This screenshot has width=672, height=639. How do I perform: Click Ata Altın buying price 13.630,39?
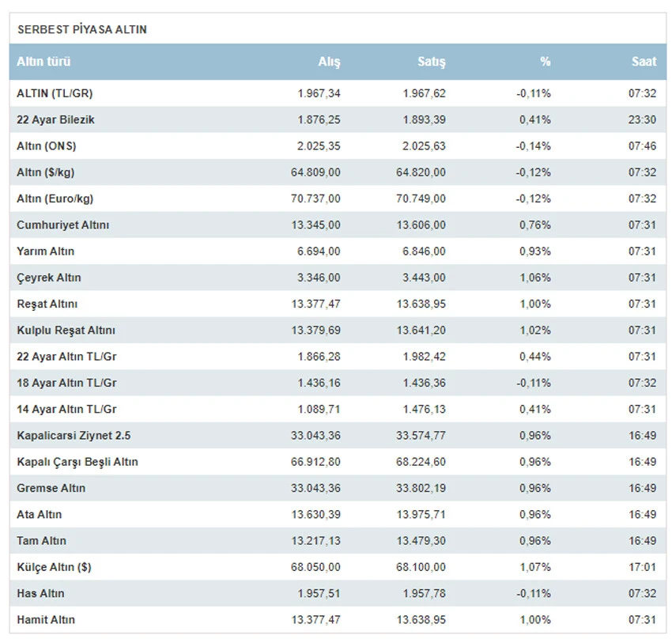315,515
